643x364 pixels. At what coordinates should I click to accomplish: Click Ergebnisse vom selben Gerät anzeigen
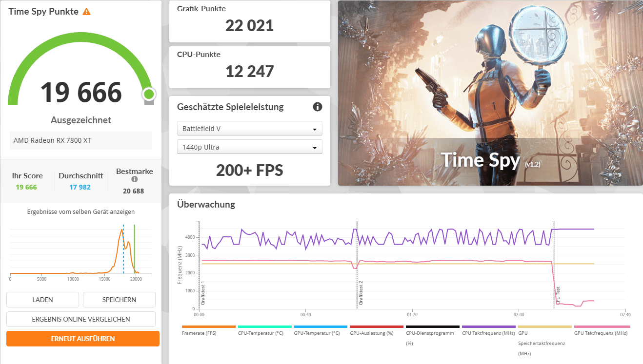(x=81, y=212)
